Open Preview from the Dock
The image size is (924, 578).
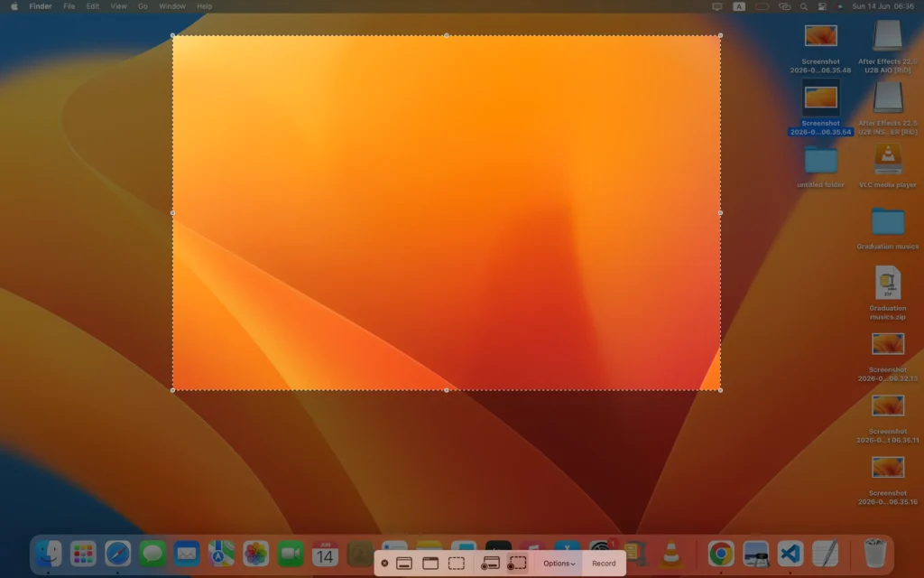click(x=755, y=554)
